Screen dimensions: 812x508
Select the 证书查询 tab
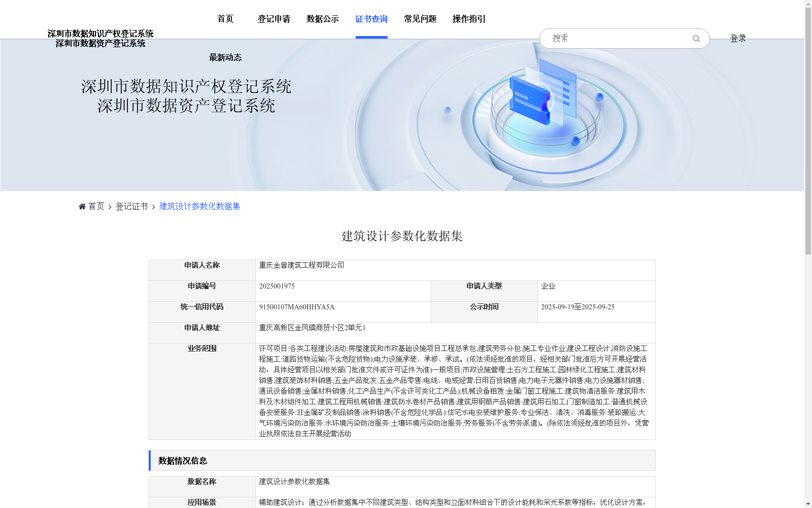click(371, 19)
